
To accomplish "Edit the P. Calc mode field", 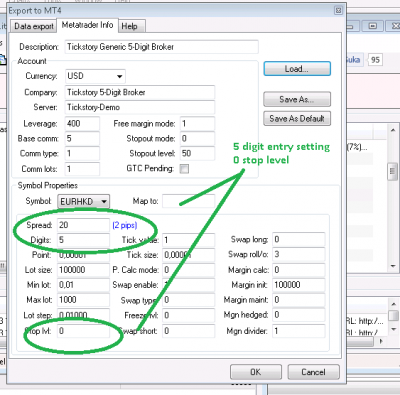I will click(189, 270).
